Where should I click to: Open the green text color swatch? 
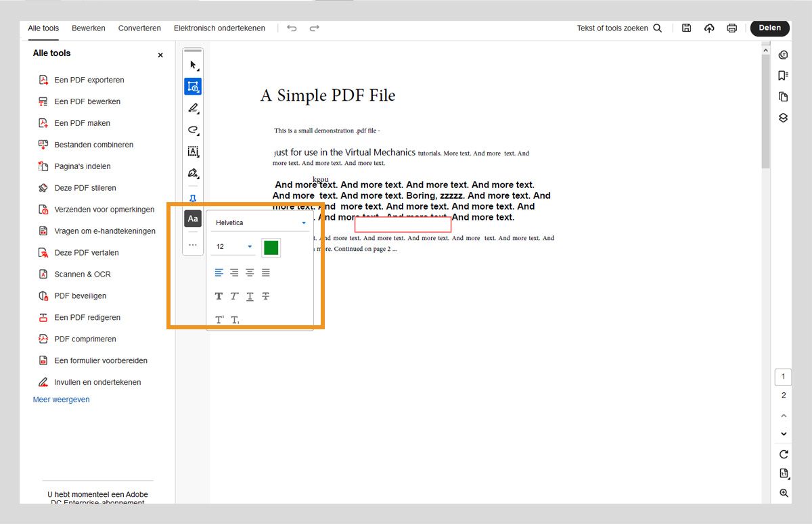point(271,247)
